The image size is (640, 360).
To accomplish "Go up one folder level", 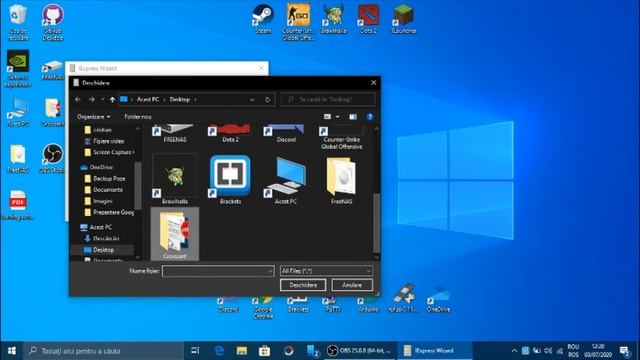I will (112, 99).
